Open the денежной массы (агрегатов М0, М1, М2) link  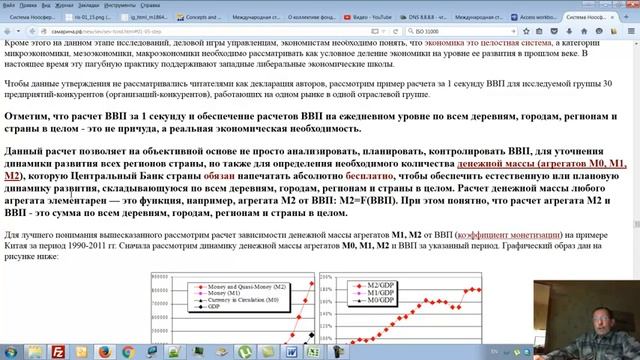(x=542, y=164)
